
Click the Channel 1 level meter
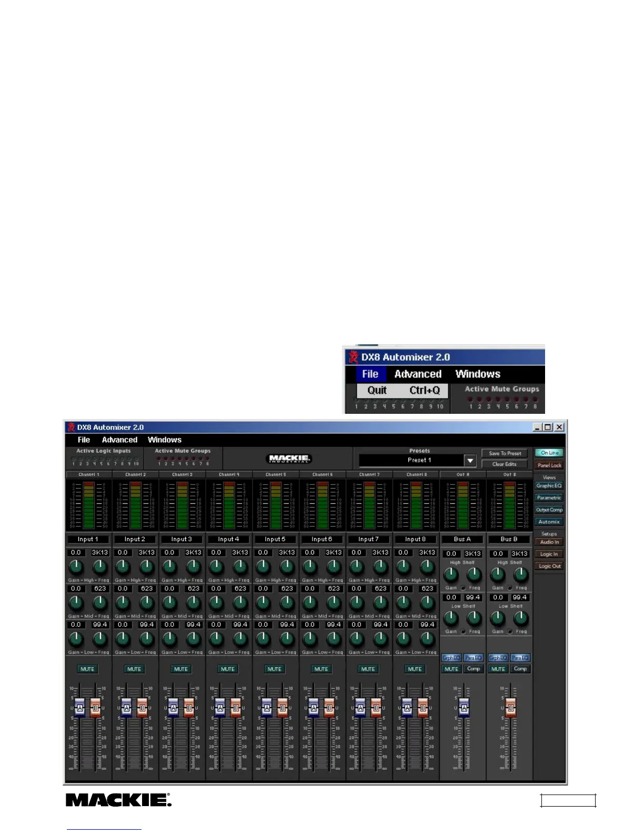89,504
